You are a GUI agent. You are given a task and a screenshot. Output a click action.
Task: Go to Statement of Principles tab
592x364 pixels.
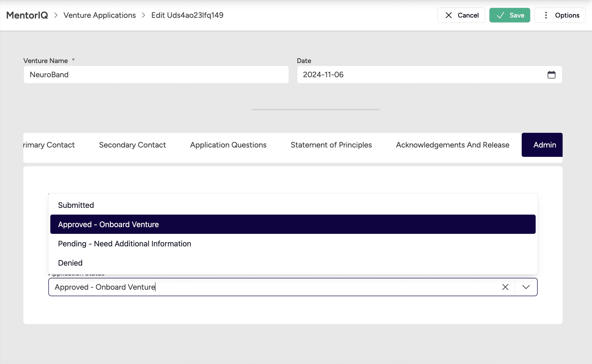331,145
